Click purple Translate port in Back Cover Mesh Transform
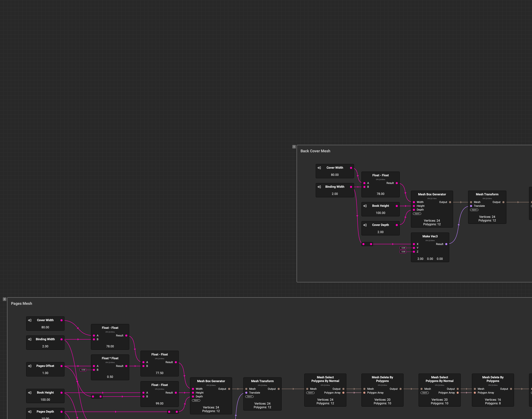 pos(471,206)
